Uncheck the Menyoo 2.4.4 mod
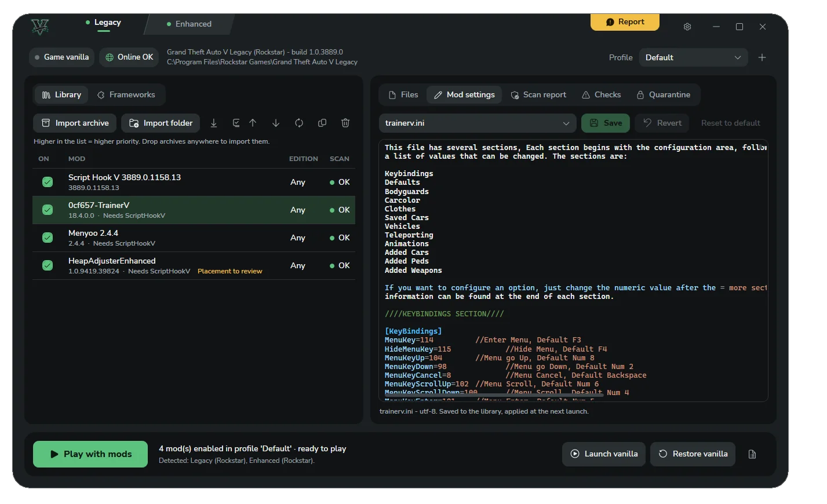This screenshot has height=504, width=827. coord(48,238)
